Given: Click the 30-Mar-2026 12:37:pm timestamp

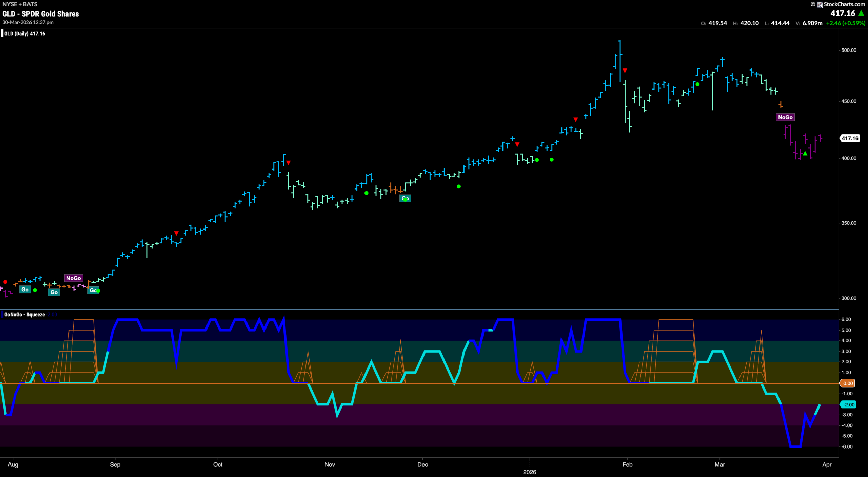Looking at the screenshot, I should pyautogui.click(x=28, y=22).
